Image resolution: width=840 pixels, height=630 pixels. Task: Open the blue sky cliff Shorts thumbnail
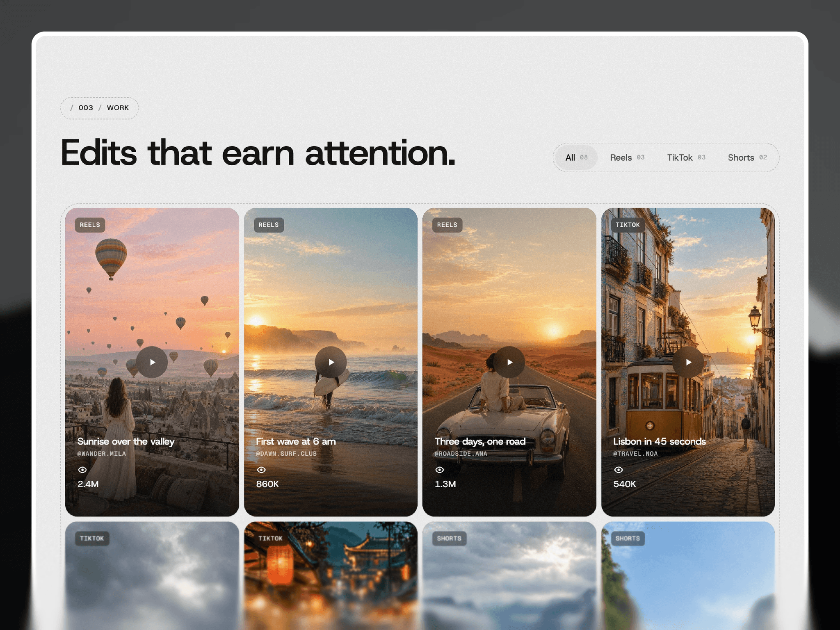point(688,575)
